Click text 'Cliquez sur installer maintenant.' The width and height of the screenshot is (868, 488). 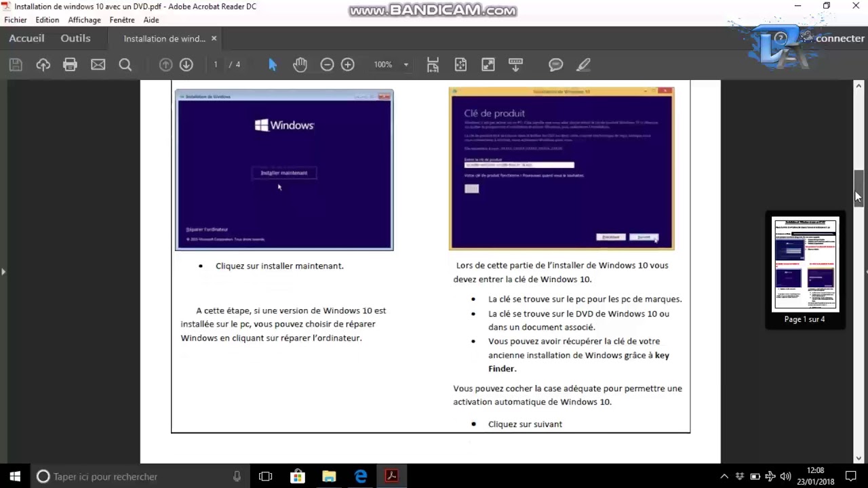click(279, 266)
